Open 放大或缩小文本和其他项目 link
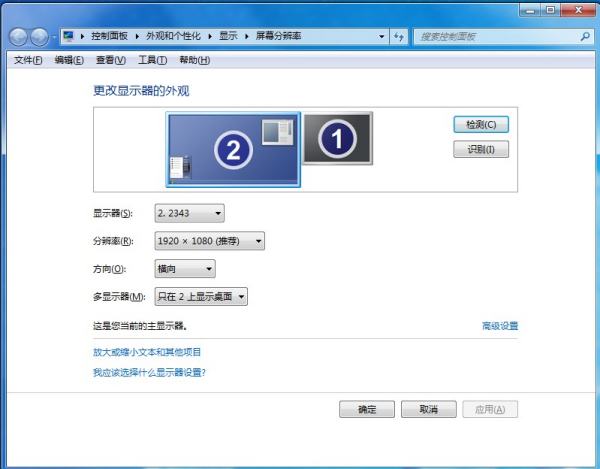Image resolution: width=600 pixels, height=469 pixels. [147, 352]
